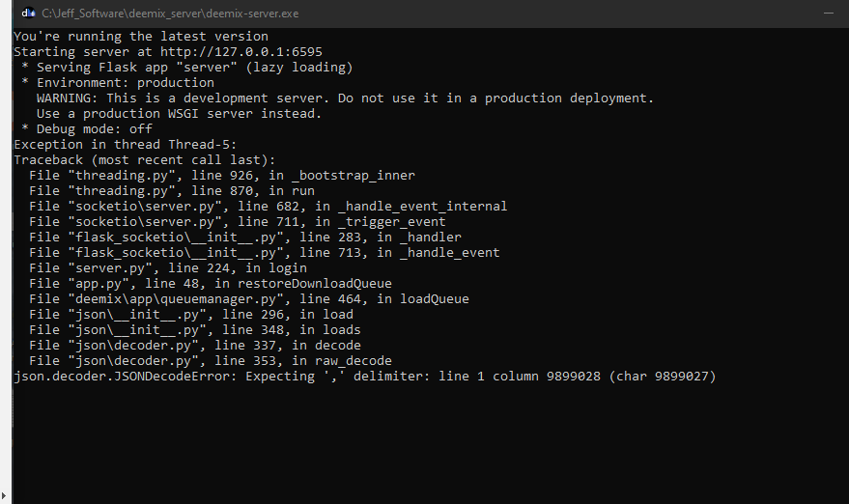The image size is (849, 504).
Task: Click the "You're running the latest version" line
Action: pyautogui.click(x=141, y=37)
